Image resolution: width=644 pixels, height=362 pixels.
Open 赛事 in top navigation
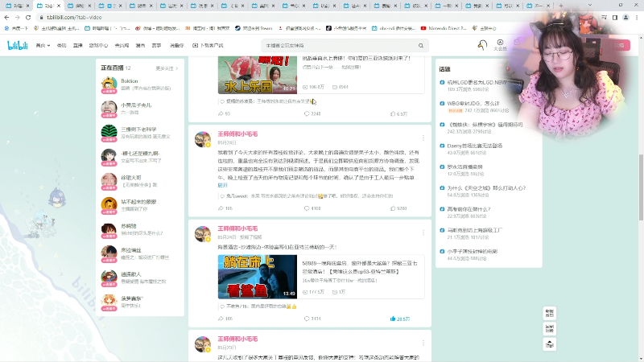pos(156,46)
